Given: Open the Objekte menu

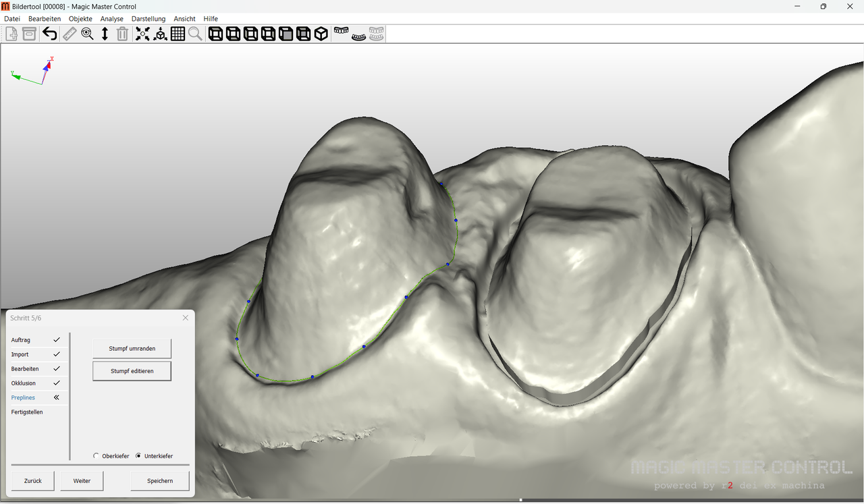Looking at the screenshot, I should point(80,19).
